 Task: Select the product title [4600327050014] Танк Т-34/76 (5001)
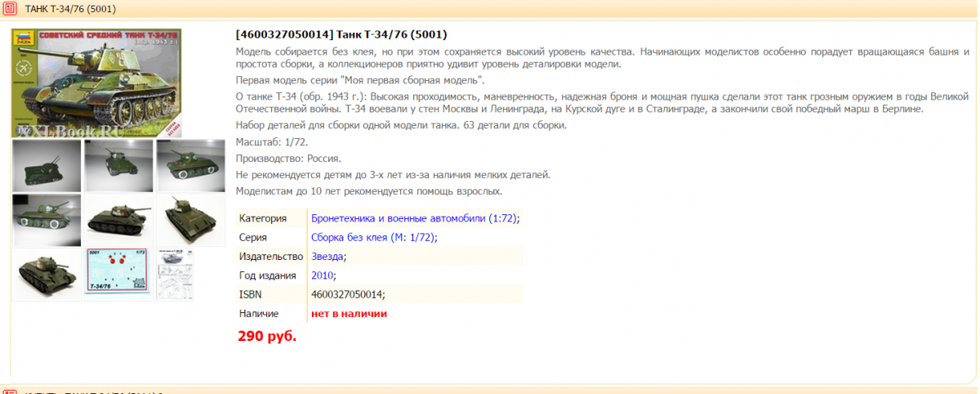(x=341, y=34)
